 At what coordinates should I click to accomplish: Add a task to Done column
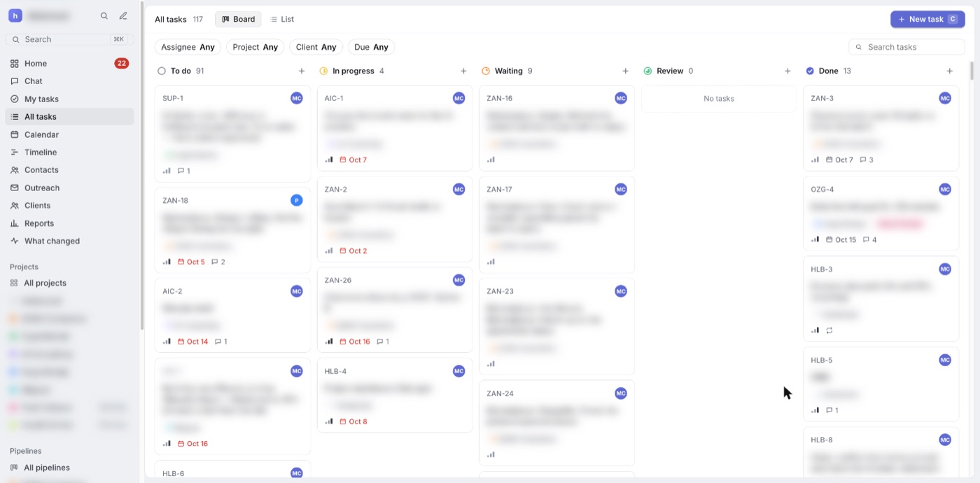pos(950,71)
